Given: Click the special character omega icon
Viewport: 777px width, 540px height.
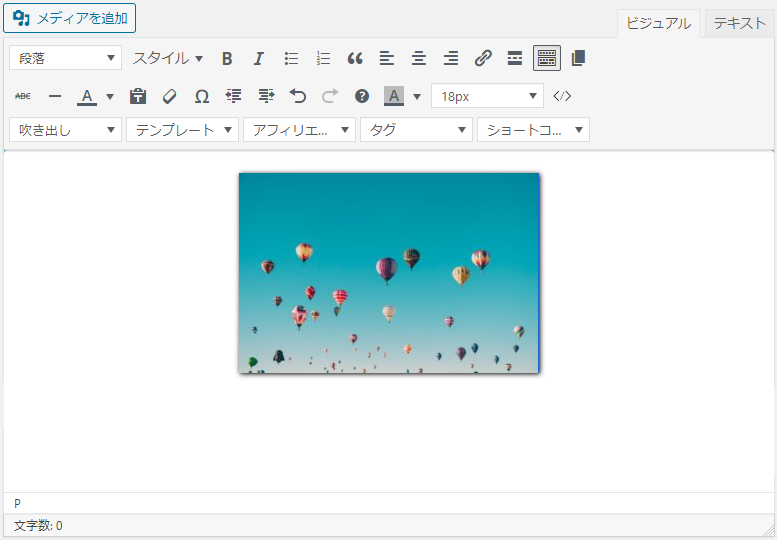Looking at the screenshot, I should click(x=201, y=97).
